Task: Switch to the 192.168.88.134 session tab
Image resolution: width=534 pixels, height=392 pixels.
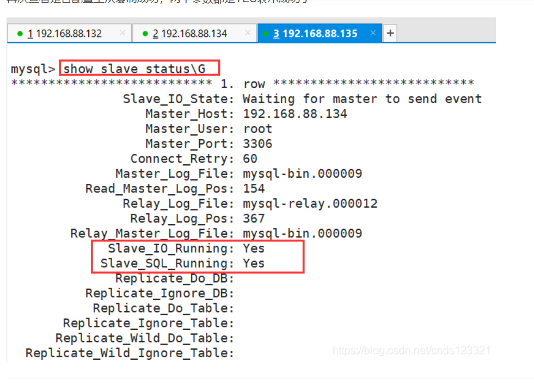Action: pyautogui.click(x=189, y=34)
